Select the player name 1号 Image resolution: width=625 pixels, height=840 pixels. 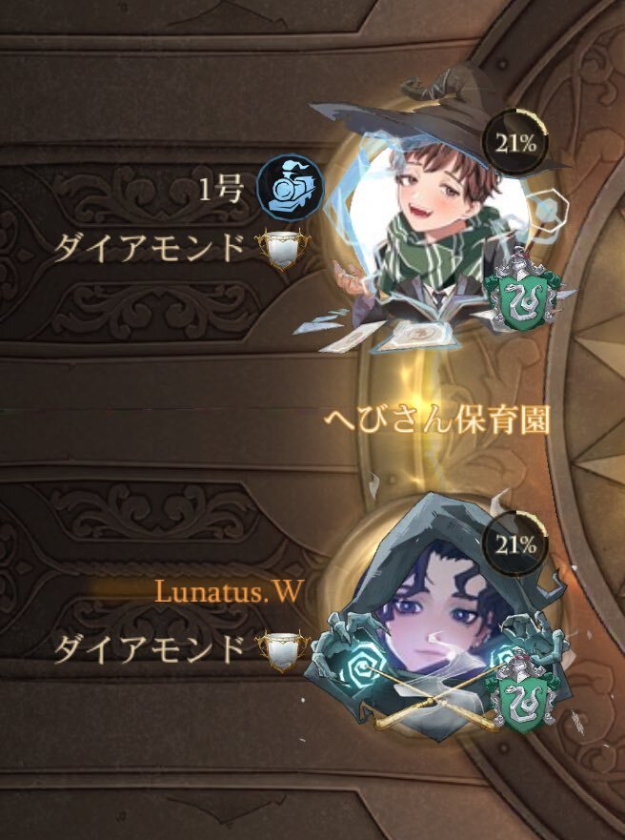(221, 190)
